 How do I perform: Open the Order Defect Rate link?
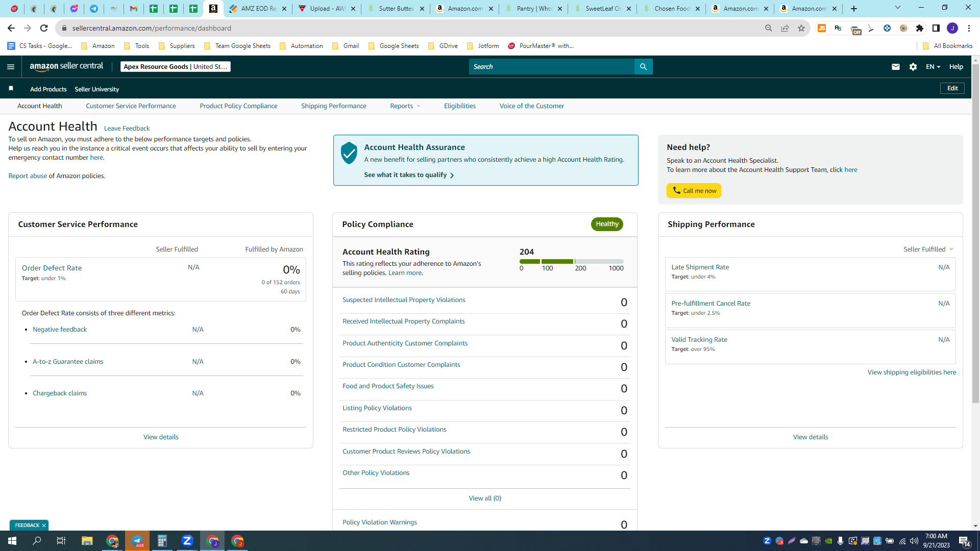click(52, 268)
